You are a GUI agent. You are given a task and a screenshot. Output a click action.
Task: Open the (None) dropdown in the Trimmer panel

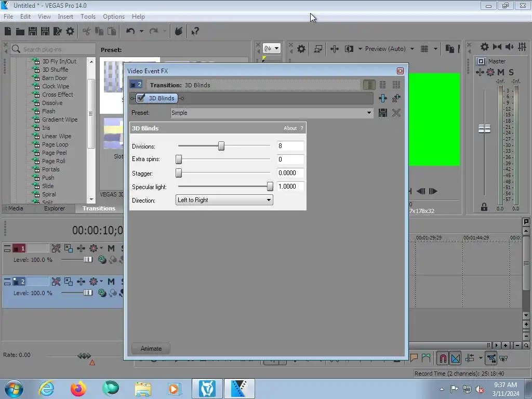coord(271,48)
